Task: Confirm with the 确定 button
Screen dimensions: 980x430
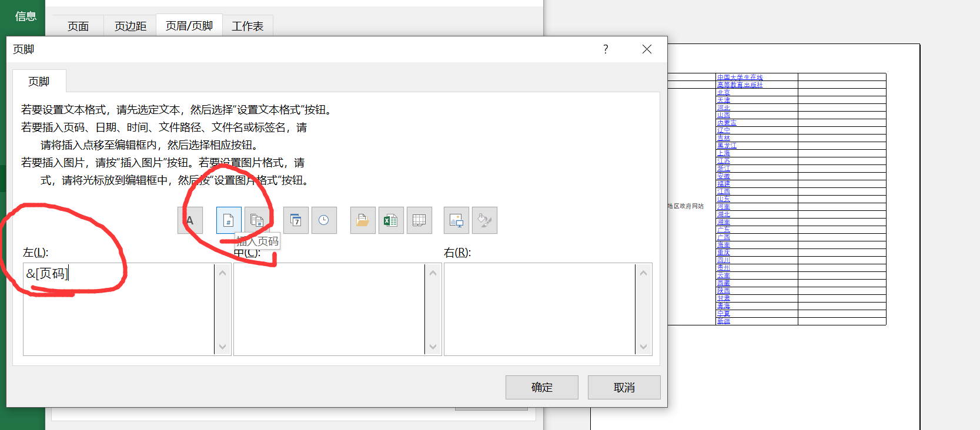Action: 542,387
